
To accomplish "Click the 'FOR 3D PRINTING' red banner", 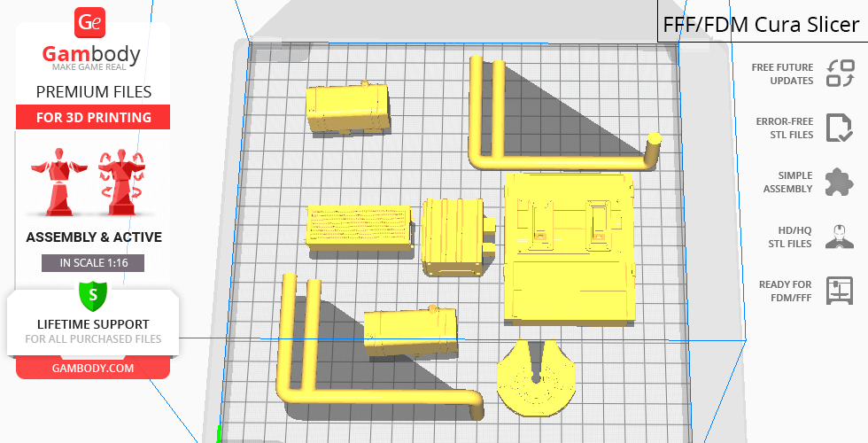I will (x=92, y=117).
